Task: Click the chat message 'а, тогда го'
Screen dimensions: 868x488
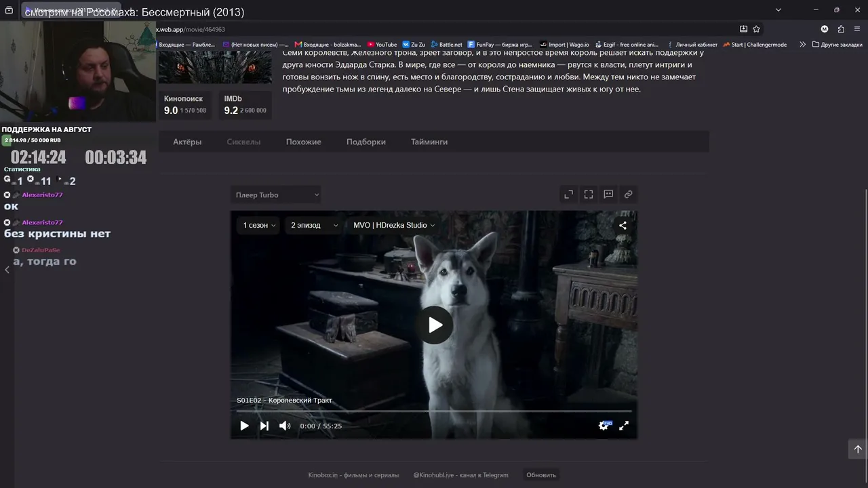Action: [45, 262]
